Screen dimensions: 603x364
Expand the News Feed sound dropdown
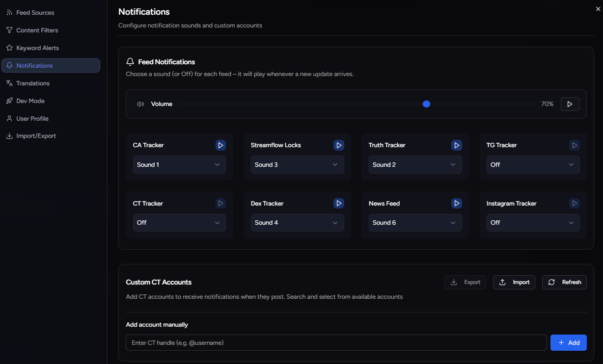point(415,222)
